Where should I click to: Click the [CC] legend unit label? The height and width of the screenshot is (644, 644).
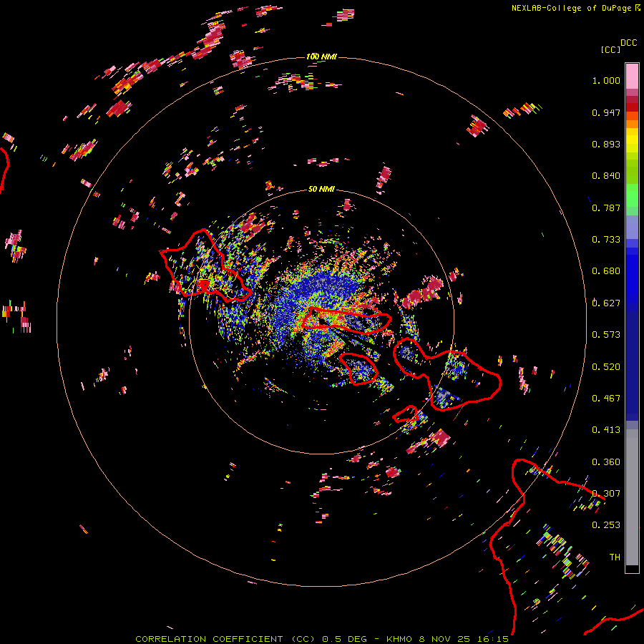610,49
